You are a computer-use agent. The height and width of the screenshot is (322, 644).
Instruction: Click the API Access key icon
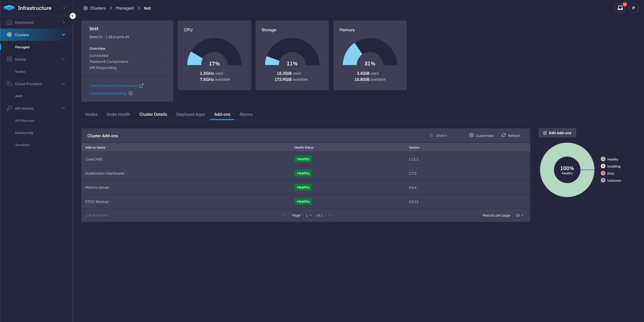9,108
